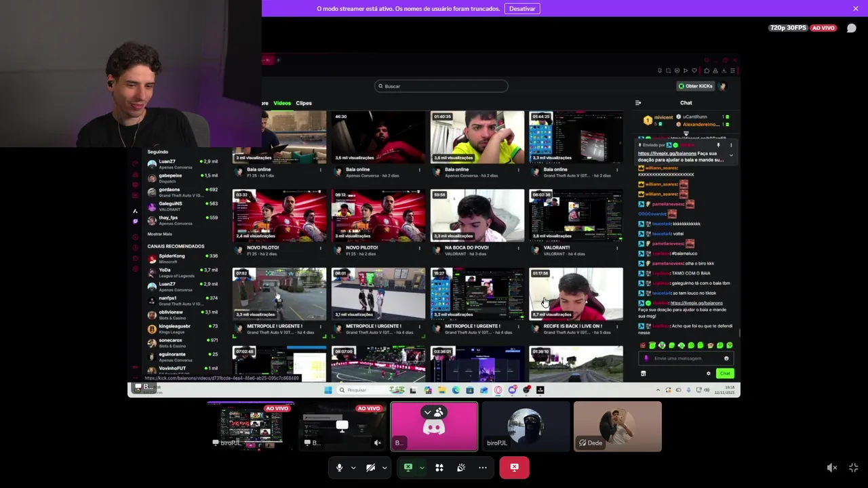Open screen share options dropdown arrow
Screen dimensions: 868x488
(x=422, y=468)
